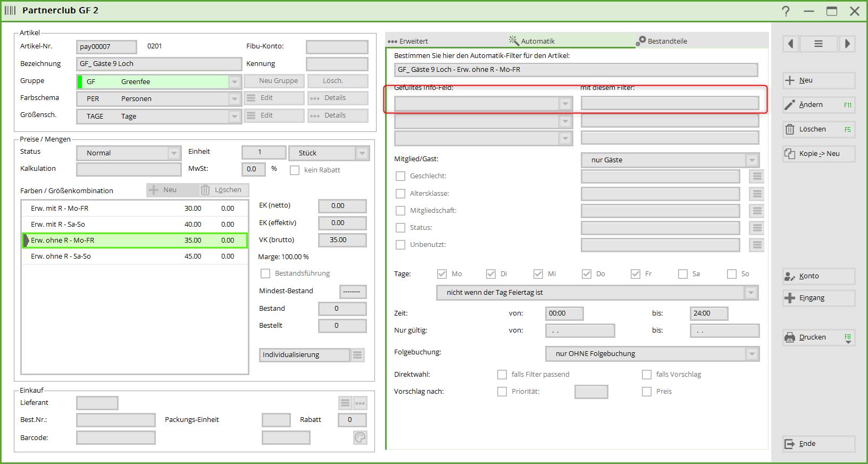This screenshot has height=464, width=868.
Task: Expand the Status dropdown set to Normal
Action: click(174, 153)
